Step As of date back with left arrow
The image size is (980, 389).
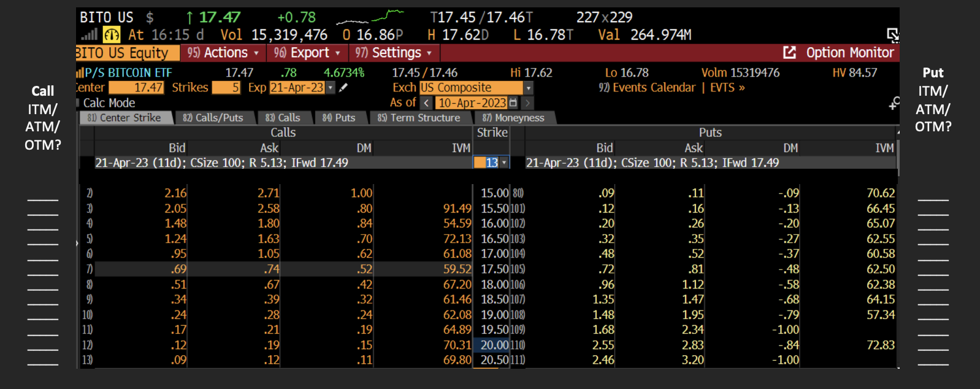pos(427,103)
